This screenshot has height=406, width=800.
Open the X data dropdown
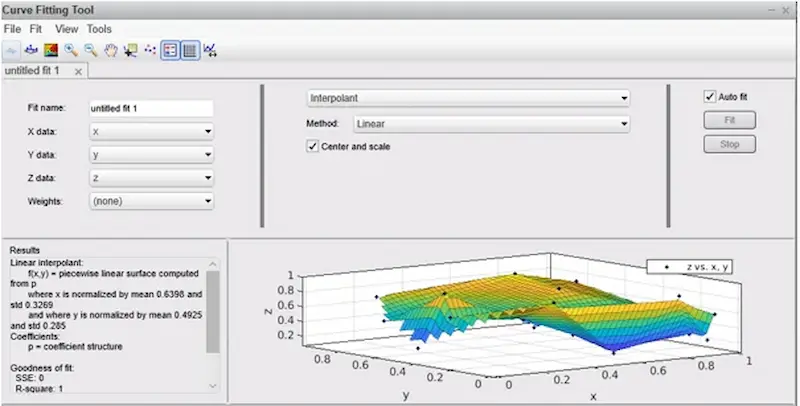152,132
